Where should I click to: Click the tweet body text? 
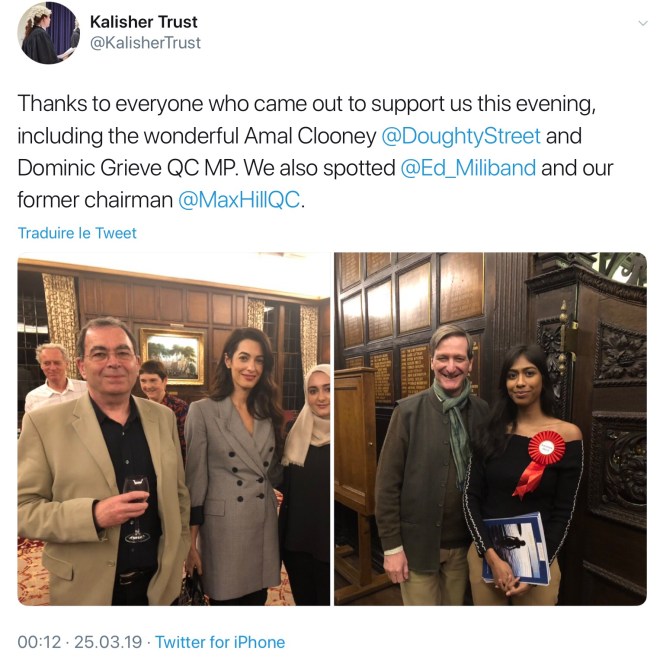pos(315,152)
